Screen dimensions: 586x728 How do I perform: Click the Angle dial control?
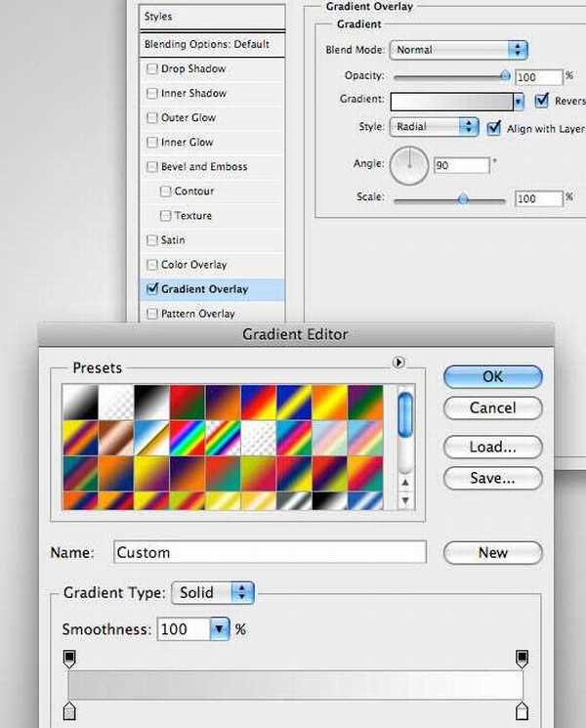click(408, 166)
